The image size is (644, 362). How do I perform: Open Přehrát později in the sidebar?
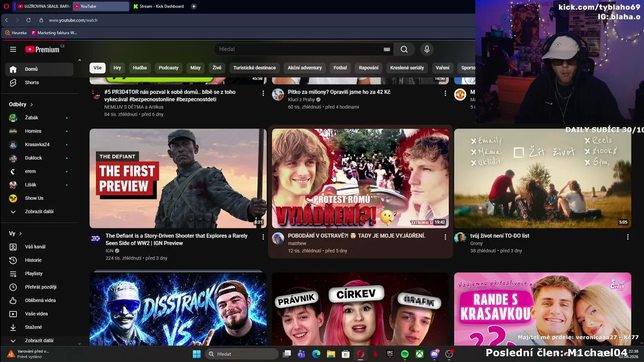coord(39,287)
